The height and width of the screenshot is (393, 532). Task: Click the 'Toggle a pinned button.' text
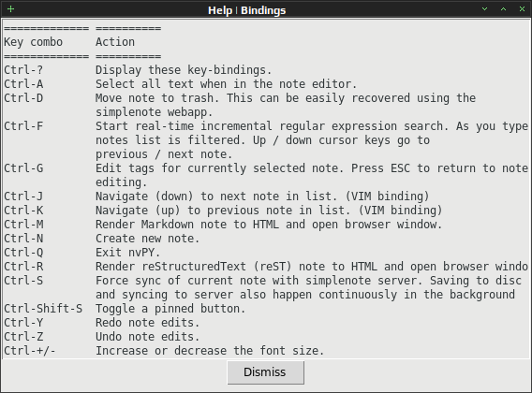pos(170,309)
